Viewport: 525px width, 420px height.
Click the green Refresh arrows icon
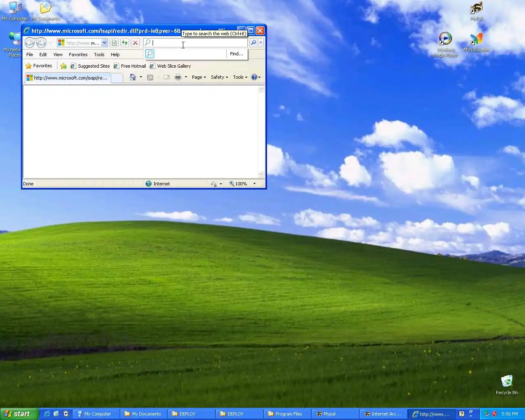click(124, 43)
